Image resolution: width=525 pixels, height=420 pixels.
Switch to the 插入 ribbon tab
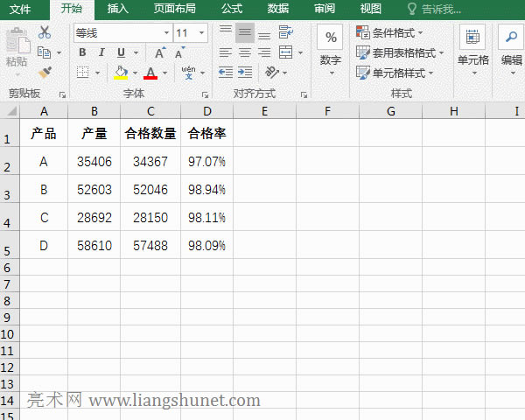point(117,9)
